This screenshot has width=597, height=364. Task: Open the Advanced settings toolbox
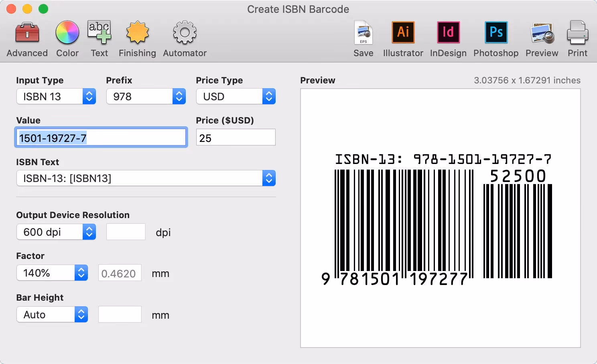coord(26,38)
